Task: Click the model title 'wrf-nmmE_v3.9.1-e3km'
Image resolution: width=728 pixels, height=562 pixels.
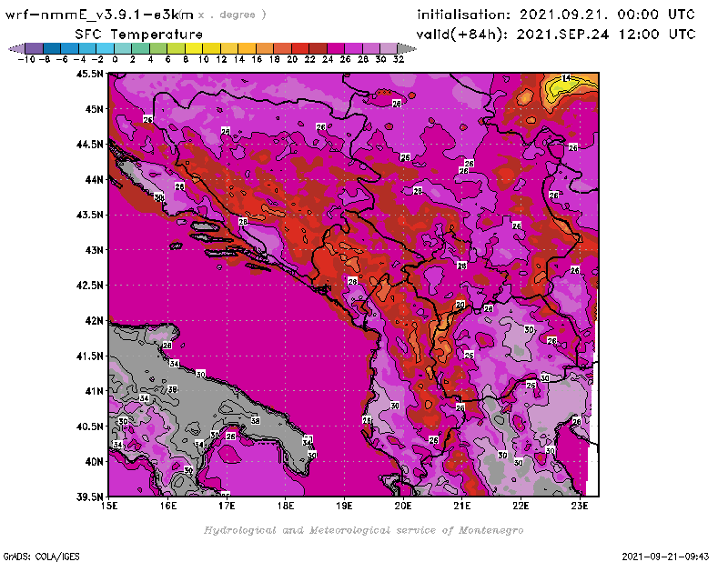Action: point(99,15)
